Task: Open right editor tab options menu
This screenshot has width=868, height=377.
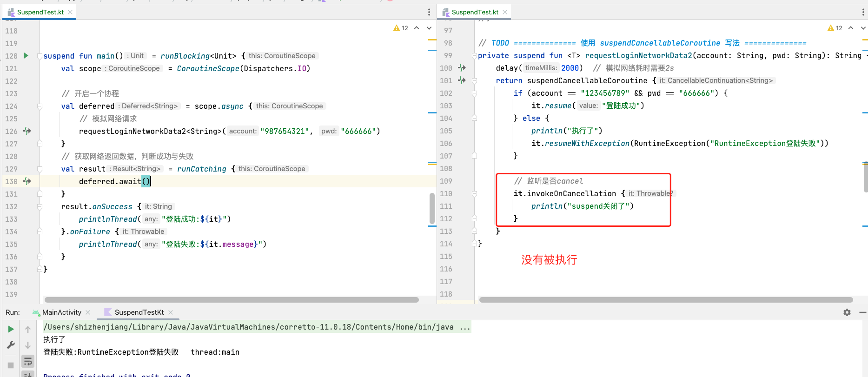Action: pos(863,12)
